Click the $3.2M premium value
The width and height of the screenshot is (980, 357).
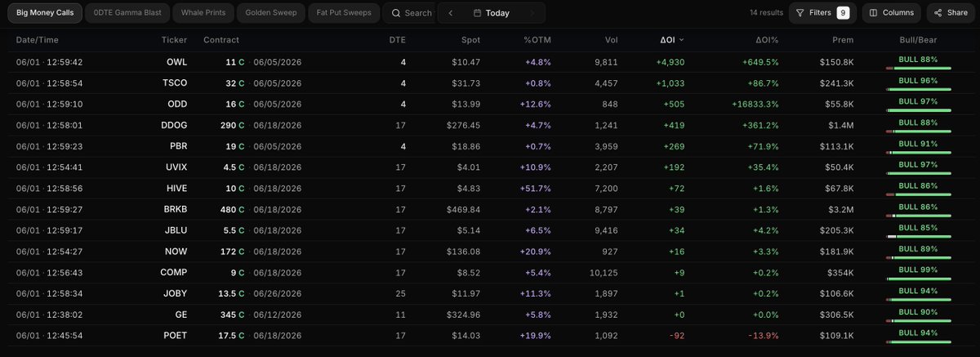(842, 208)
